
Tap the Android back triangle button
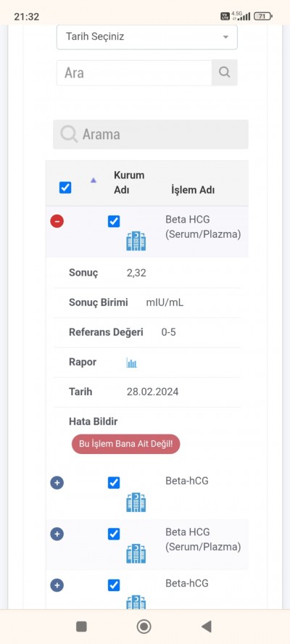(206, 627)
